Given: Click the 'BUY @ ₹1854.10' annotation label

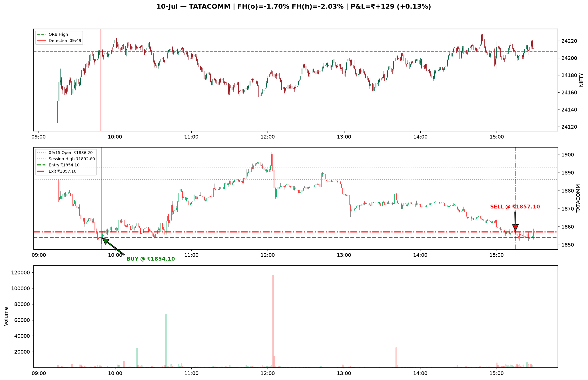Looking at the screenshot, I should (x=151, y=259).
